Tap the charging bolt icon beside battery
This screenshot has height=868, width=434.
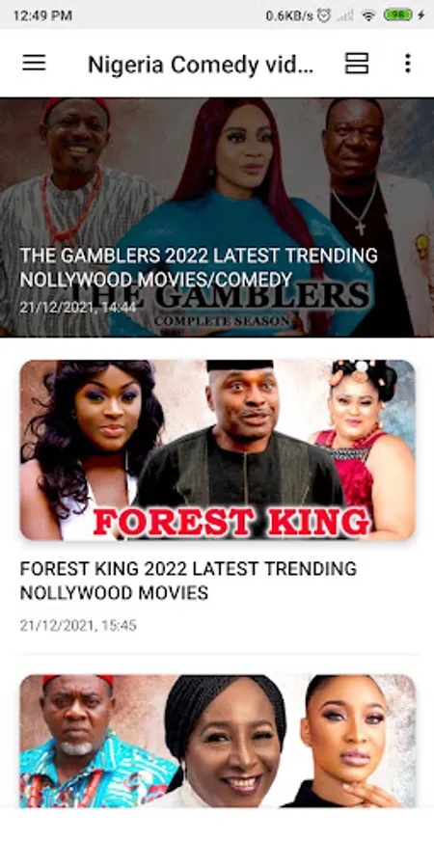point(421,15)
